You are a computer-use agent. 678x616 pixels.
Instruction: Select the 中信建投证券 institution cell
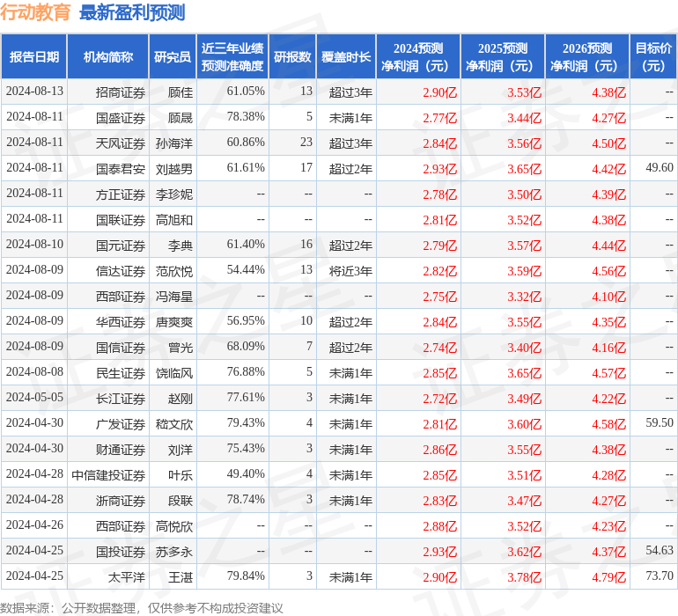(x=108, y=475)
